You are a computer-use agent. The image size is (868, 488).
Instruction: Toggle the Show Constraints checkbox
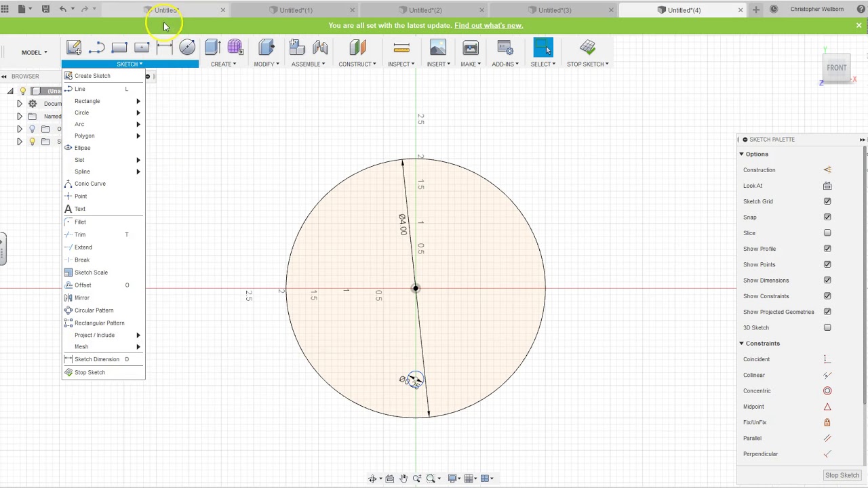(827, 296)
